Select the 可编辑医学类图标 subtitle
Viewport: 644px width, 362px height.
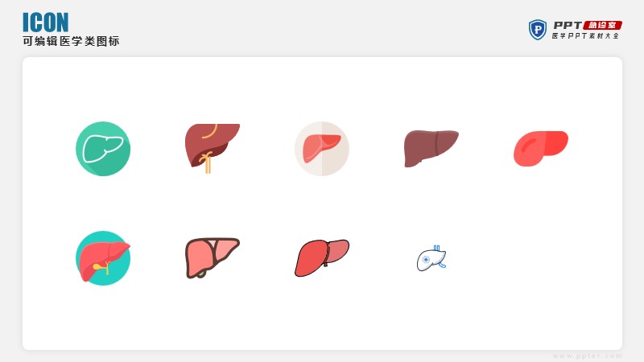pyautogui.click(x=71, y=41)
